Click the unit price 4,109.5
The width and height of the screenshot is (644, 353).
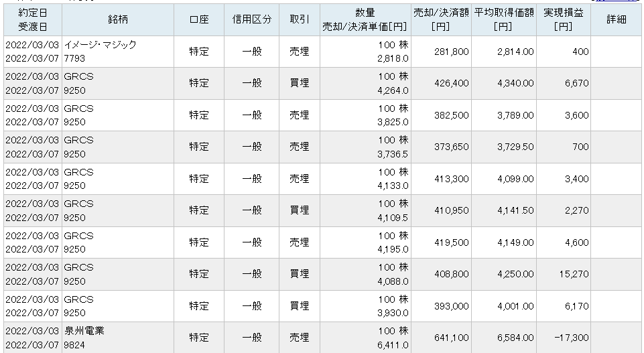click(393, 218)
